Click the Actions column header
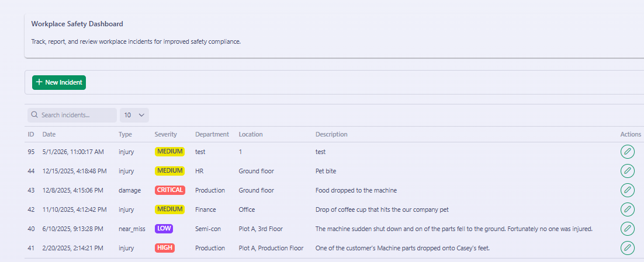Viewport: 644px width, 262px height. coord(631,134)
